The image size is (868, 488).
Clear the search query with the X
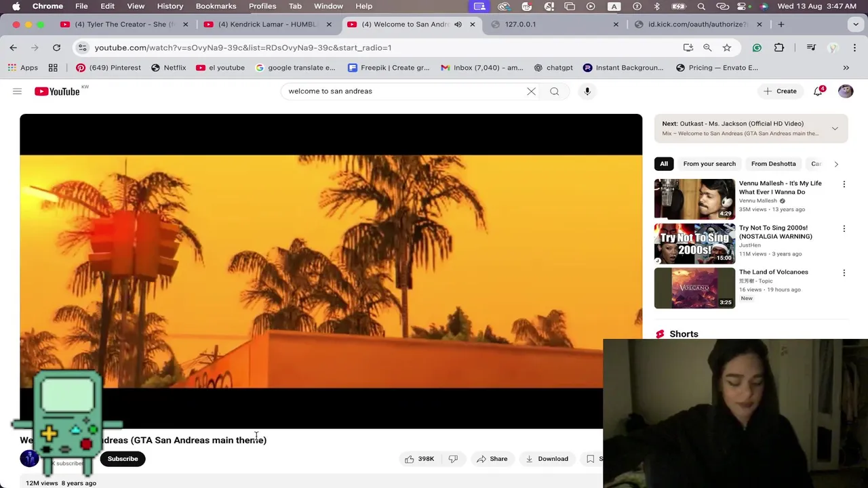531,91
